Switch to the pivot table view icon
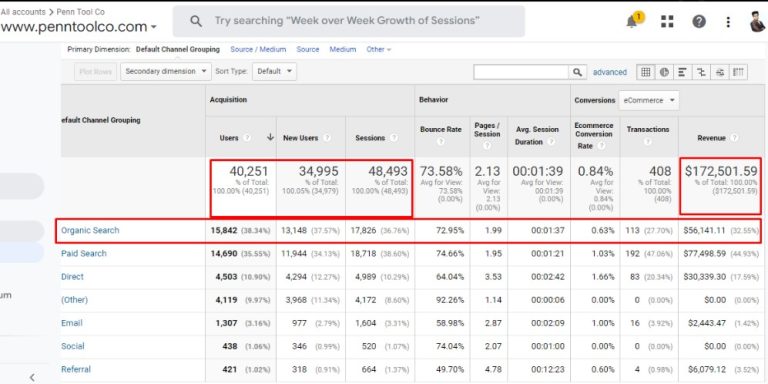 (738, 72)
